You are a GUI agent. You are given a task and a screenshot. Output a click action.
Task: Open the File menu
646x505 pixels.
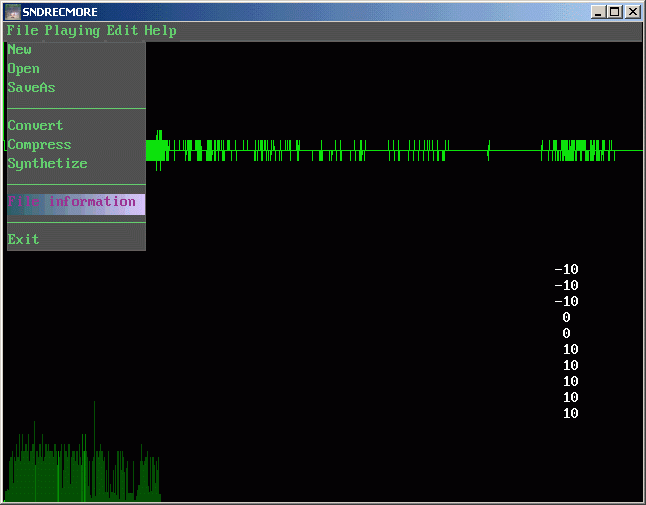click(22, 31)
